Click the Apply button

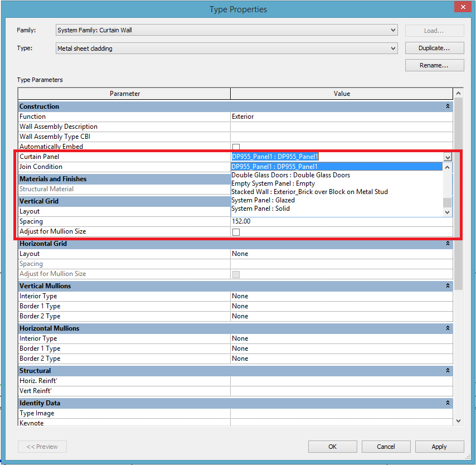coord(439,447)
